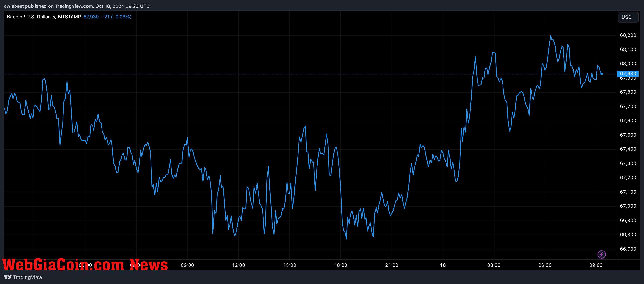Click the 66,700 price axis label
The image size is (644, 284).
(628, 249)
